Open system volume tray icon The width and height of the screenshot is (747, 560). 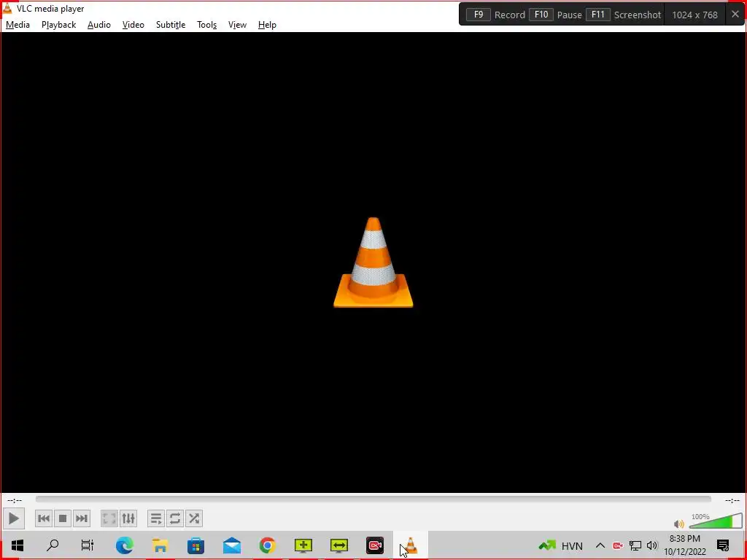pyautogui.click(x=652, y=545)
